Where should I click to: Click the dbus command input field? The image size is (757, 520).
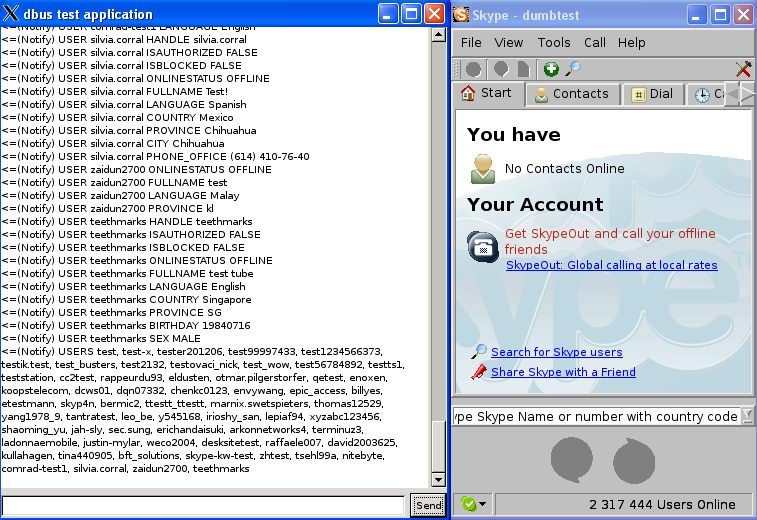point(204,505)
